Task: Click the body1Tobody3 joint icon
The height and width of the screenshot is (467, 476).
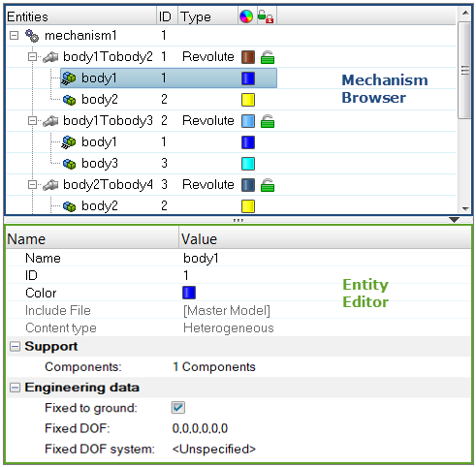Action: coord(50,121)
